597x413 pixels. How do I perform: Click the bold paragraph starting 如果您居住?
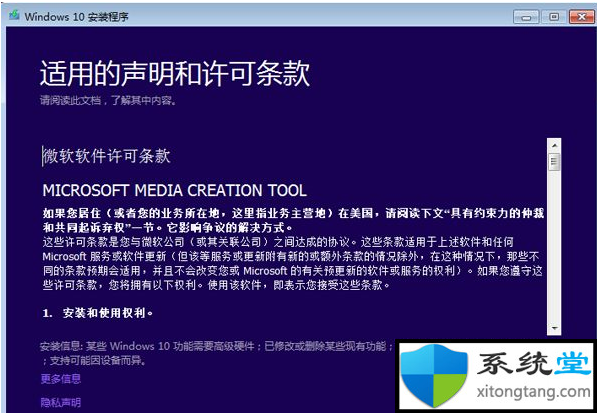point(293,220)
